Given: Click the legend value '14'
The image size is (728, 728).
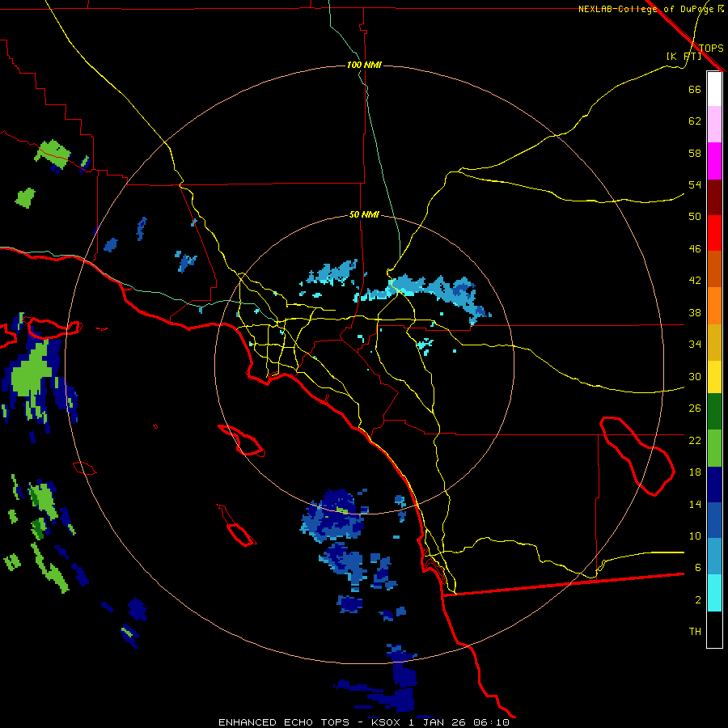Looking at the screenshot, I should coord(695,504).
